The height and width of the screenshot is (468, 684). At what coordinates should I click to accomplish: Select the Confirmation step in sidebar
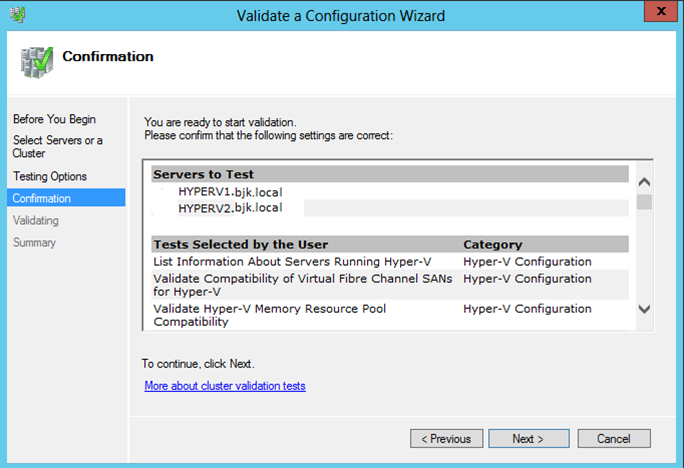point(42,198)
